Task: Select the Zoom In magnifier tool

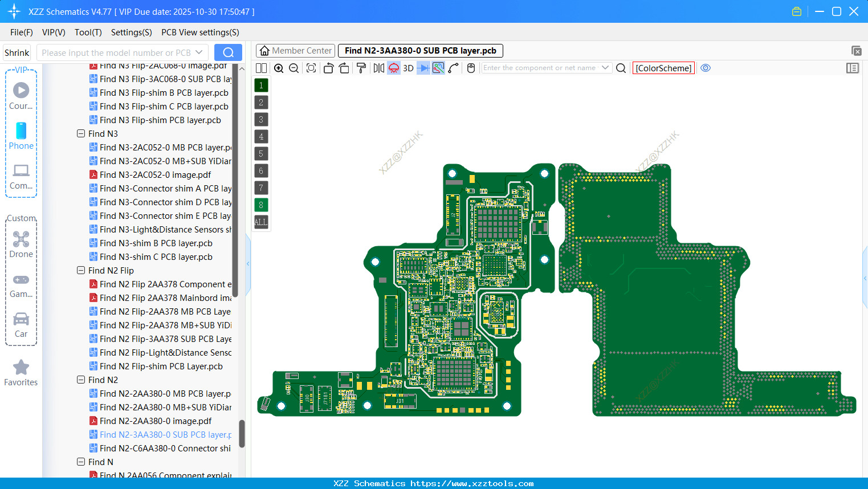Action: (279, 68)
